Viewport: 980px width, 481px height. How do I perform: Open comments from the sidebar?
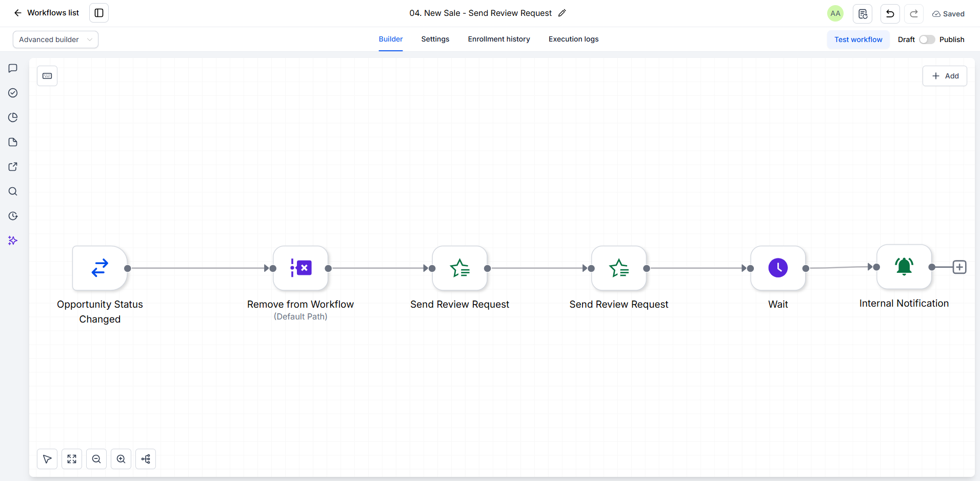[x=13, y=68]
